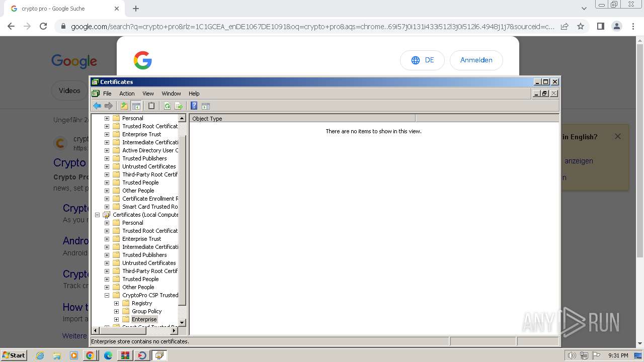Image resolution: width=644 pixels, height=362 pixels.
Task: Dismiss the 'in English?' popup with X
Action: tap(618, 136)
